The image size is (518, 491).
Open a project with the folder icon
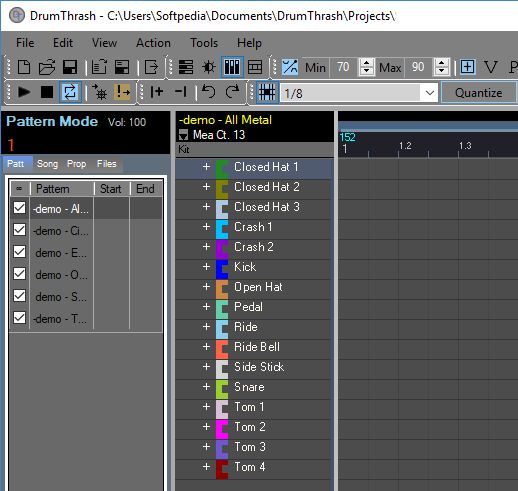tap(47, 67)
